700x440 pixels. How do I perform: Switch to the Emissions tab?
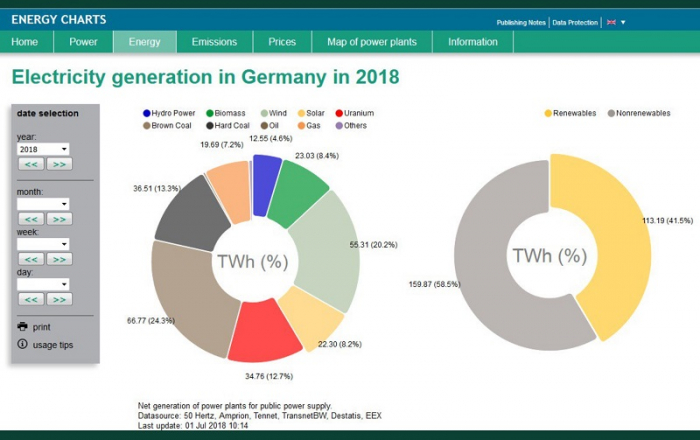click(214, 42)
